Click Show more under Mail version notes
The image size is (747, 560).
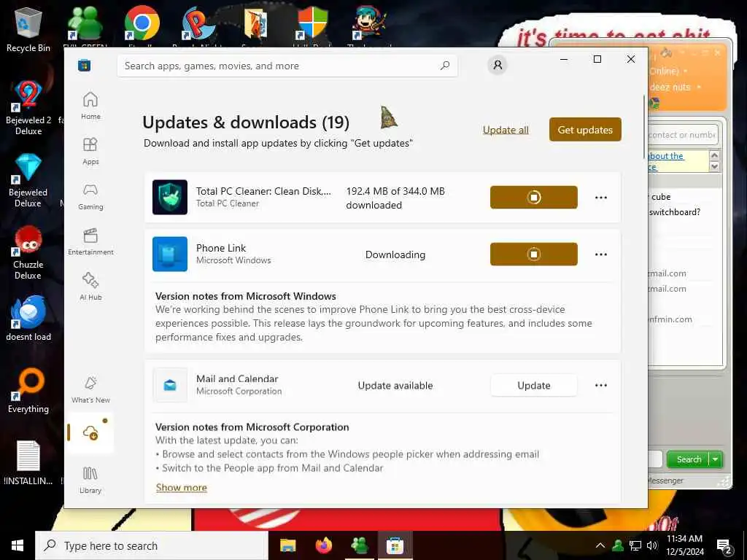coord(182,488)
